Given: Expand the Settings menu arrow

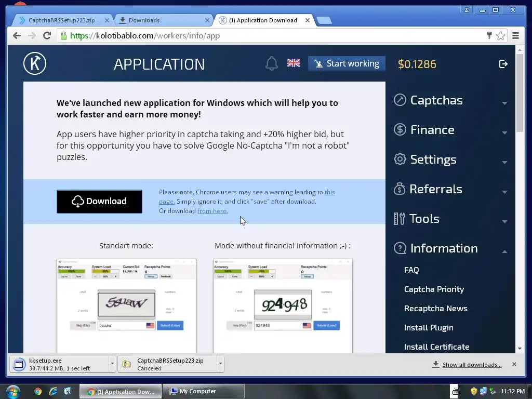Looking at the screenshot, I should click(504, 162).
